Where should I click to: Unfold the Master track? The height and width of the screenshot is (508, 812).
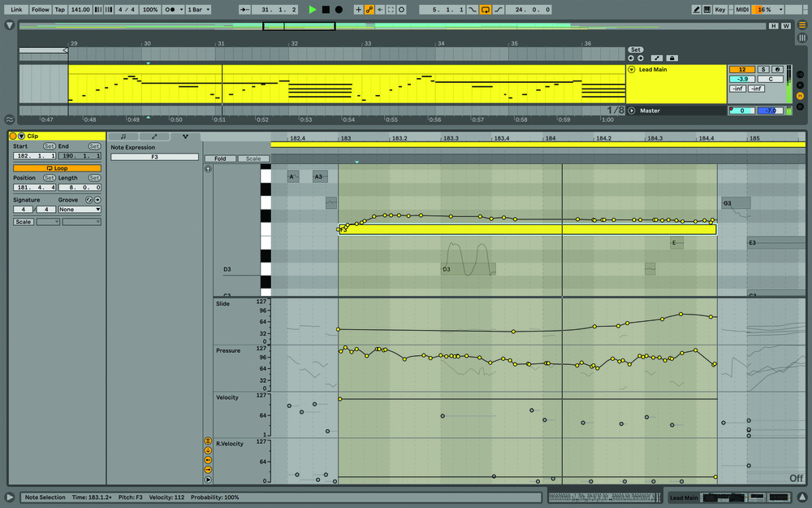[632, 111]
